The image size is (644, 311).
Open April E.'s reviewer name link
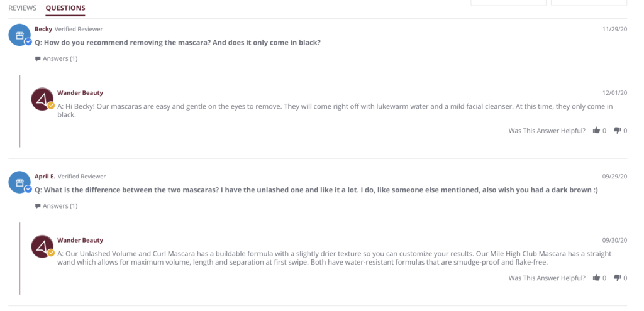pos(45,177)
